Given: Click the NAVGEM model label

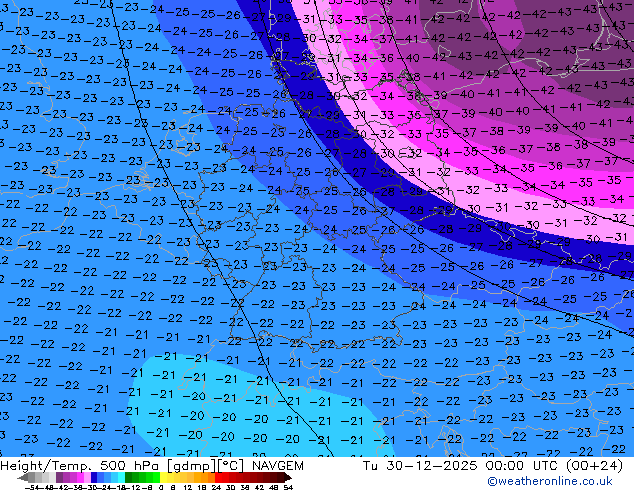Looking at the screenshot, I should point(277,466).
